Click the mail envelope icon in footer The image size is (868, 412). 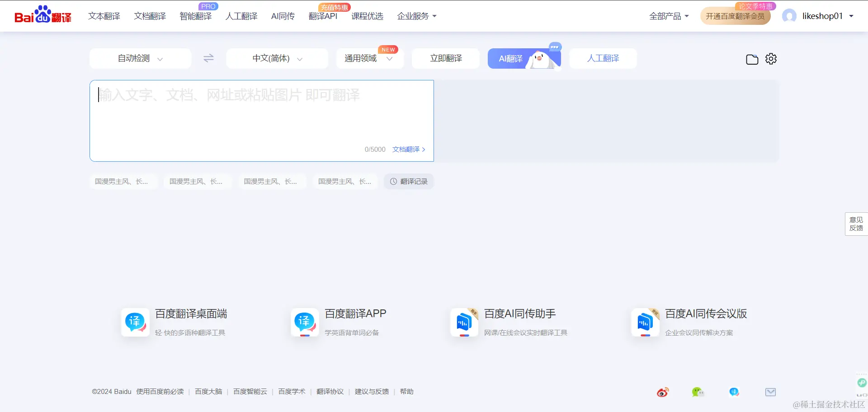(771, 392)
